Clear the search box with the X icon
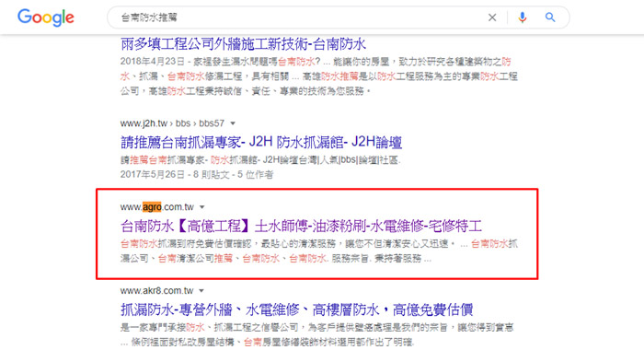Screen dimensions: 644x350 [x=492, y=17]
